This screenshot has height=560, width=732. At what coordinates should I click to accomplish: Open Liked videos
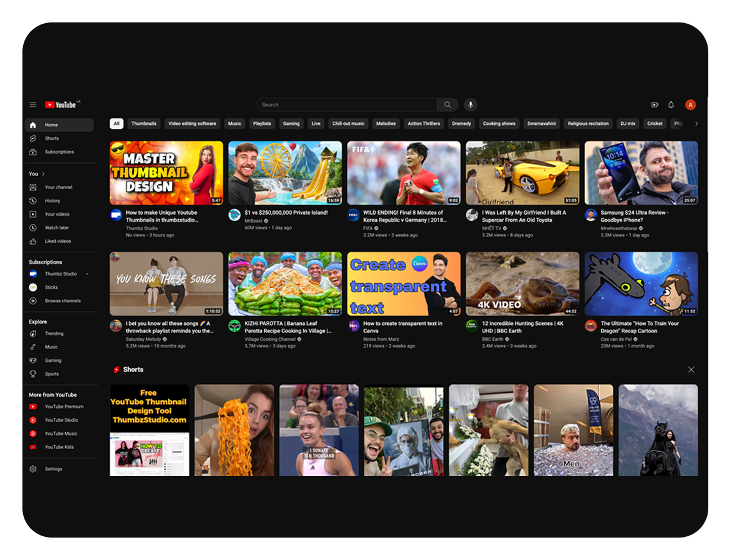(59, 242)
